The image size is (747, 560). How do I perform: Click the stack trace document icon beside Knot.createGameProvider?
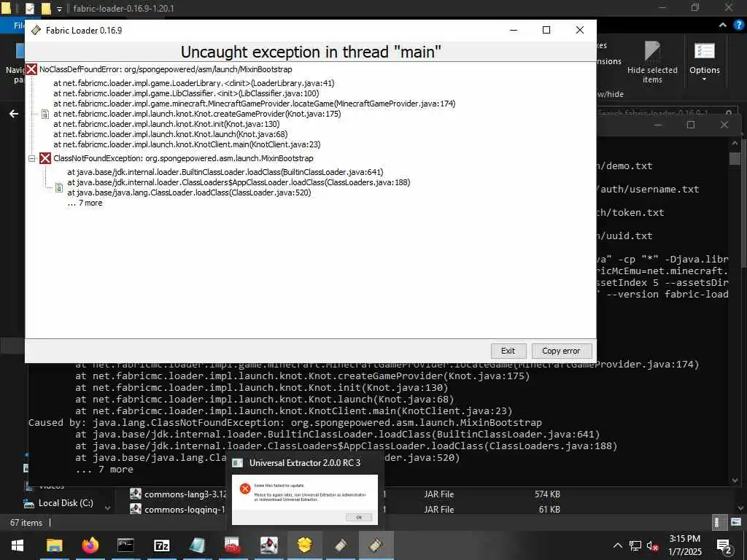pos(44,114)
